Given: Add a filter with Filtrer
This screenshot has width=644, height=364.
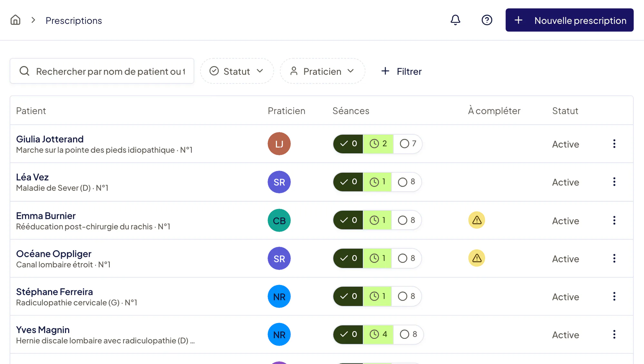Looking at the screenshot, I should click(401, 71).
